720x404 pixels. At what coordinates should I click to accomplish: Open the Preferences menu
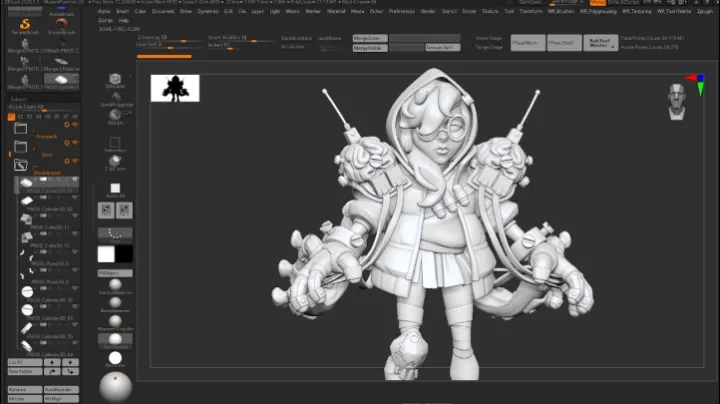(402, 11)
